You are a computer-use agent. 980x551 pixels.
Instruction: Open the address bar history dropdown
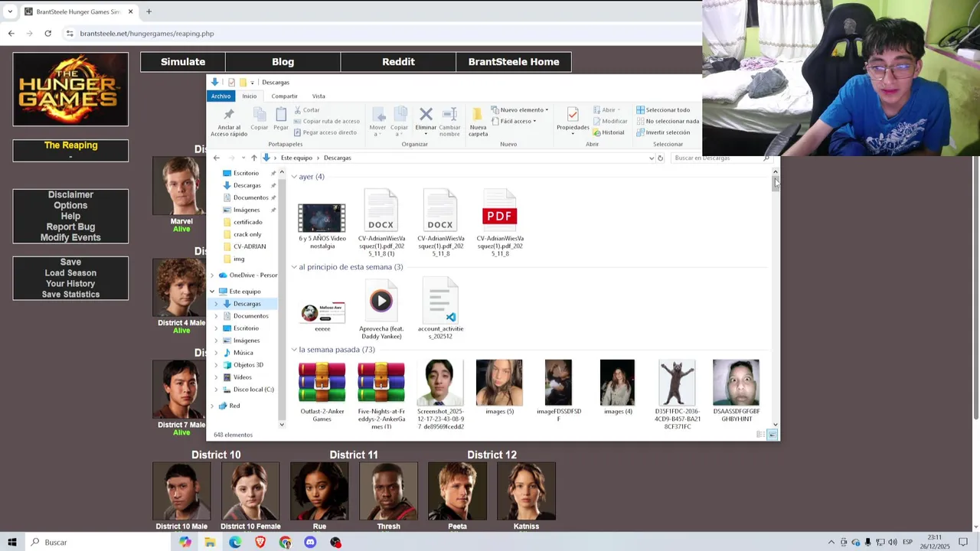tap(652, 158)
